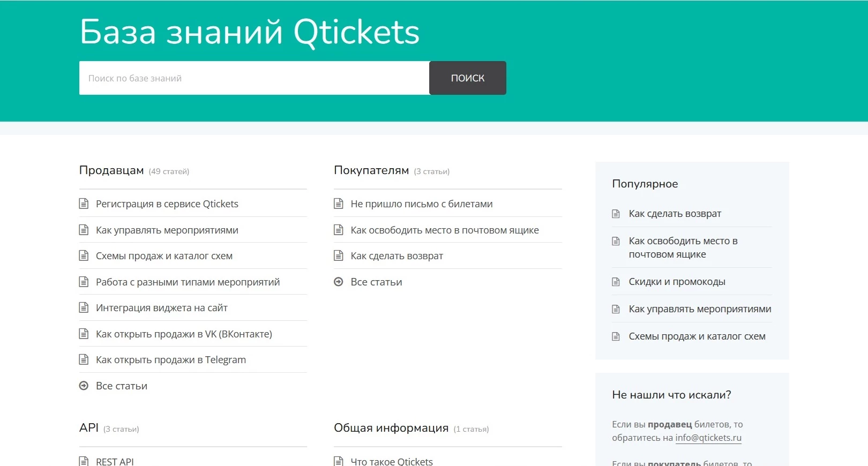Open Как управлять мероприятиями in Популярное panel
Screen dimensions: 868x466
[x=700, y=309]
